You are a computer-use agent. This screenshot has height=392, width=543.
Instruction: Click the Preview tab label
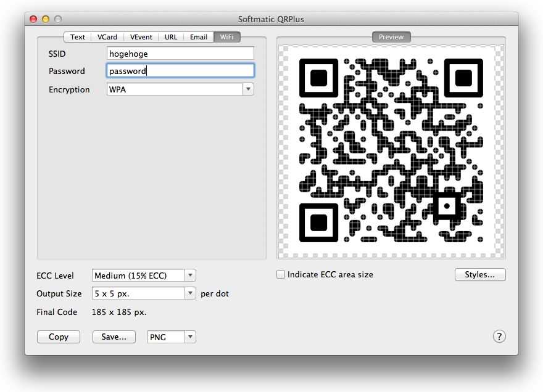click(x=391, y=37)
